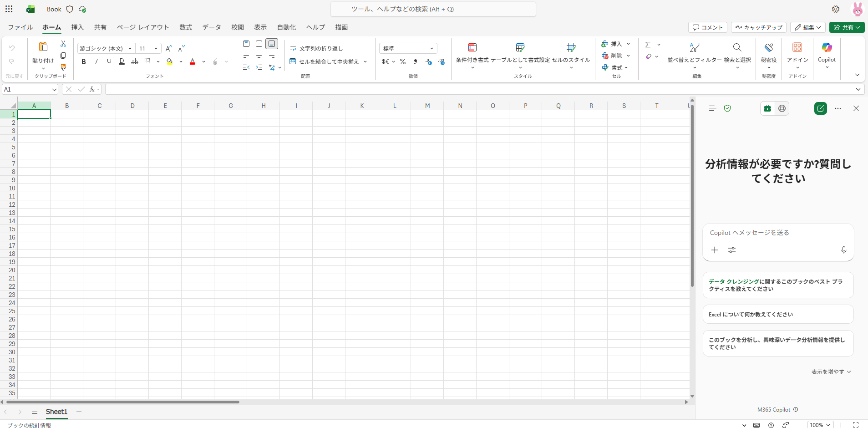Toggle text wrapping (文字列の折り返し)
The height and width of the screenshot is (428, 868).
point(316,48)
